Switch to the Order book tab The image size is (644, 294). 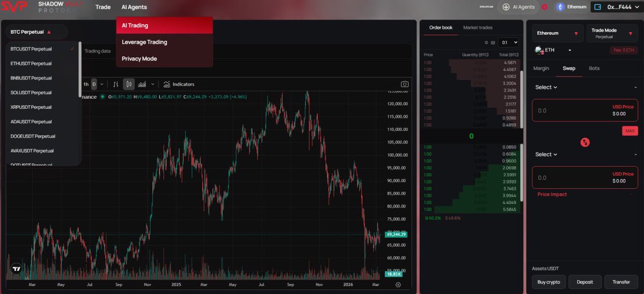441,27
